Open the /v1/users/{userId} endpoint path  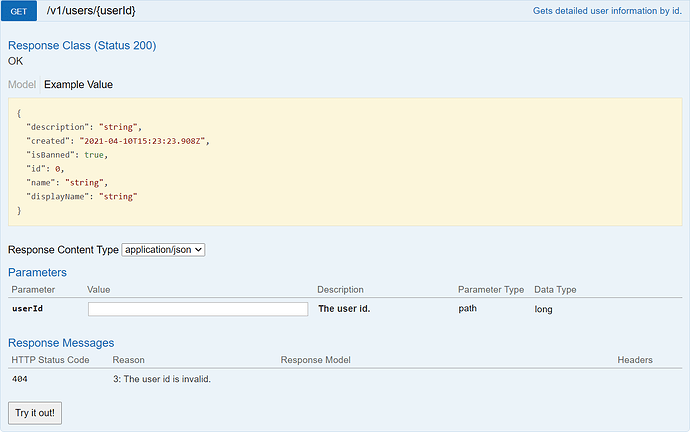click(91, 11)
